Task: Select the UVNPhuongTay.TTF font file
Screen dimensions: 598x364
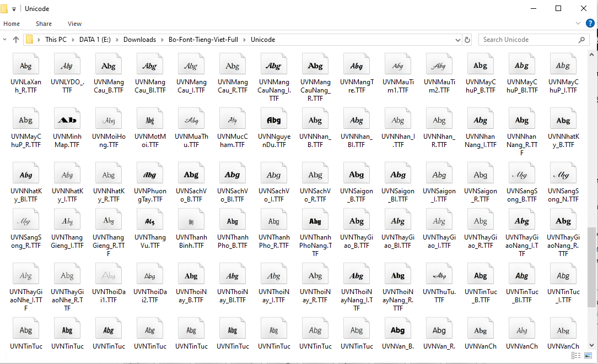Action: coord(149,175)
